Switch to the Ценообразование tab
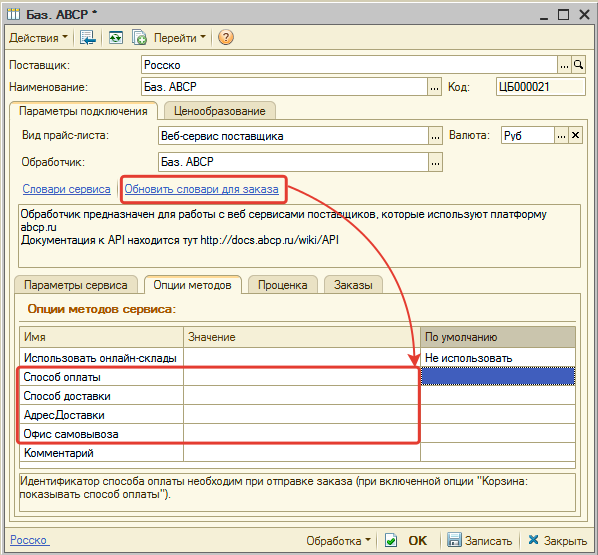The image size is (598, 555). 220,111
